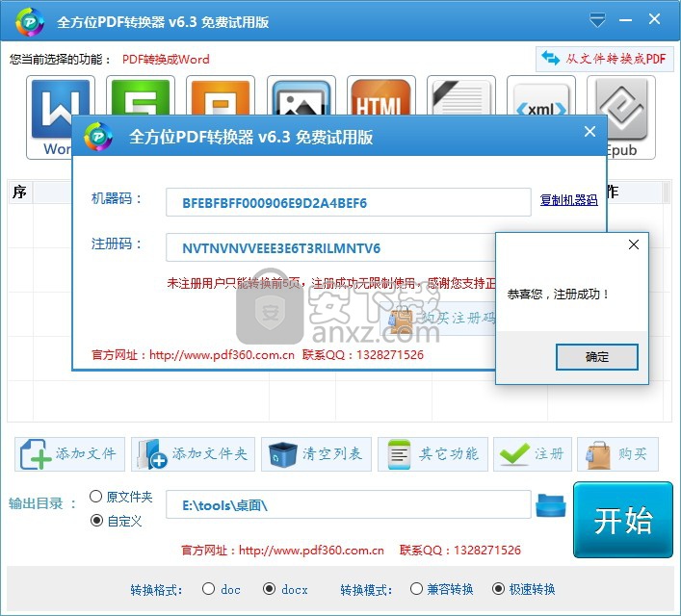
Task: Click the app logo in main title bar
Action: (x=30, y=22)
